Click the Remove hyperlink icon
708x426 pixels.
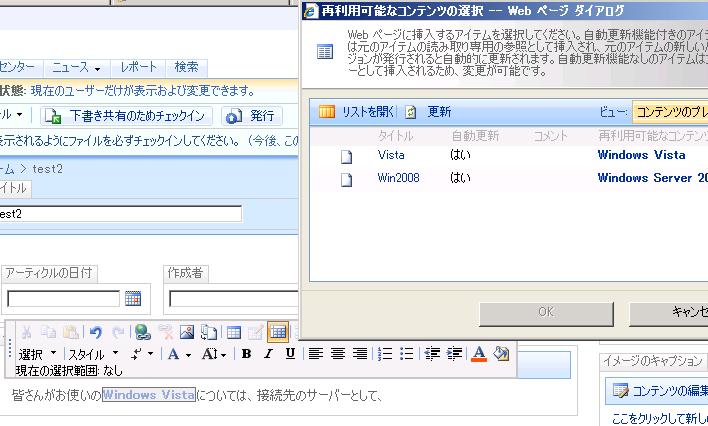(x=166, y=332)
